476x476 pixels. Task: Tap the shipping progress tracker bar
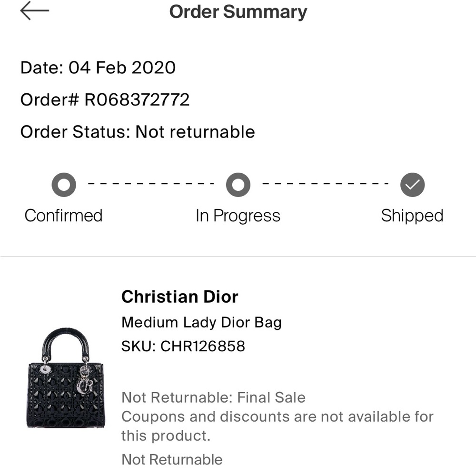(238, 185)
